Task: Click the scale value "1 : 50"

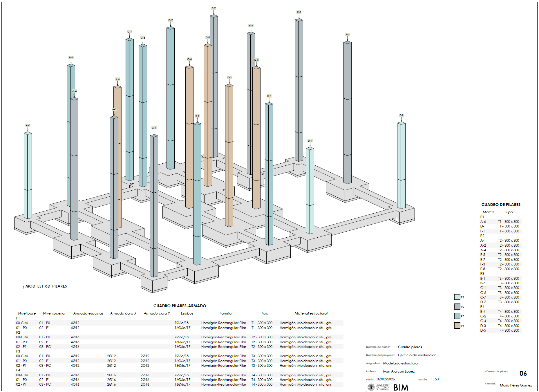Action: click(435, 379)
